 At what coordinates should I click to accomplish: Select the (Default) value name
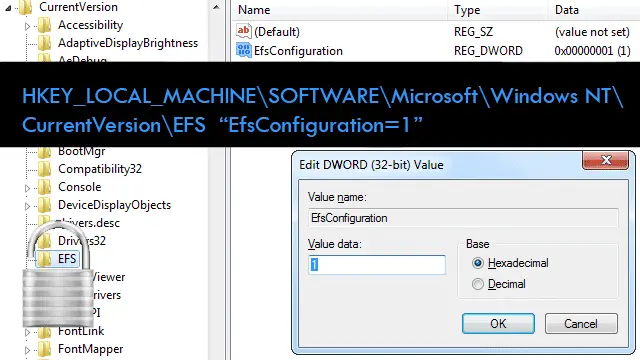(277, 32)
